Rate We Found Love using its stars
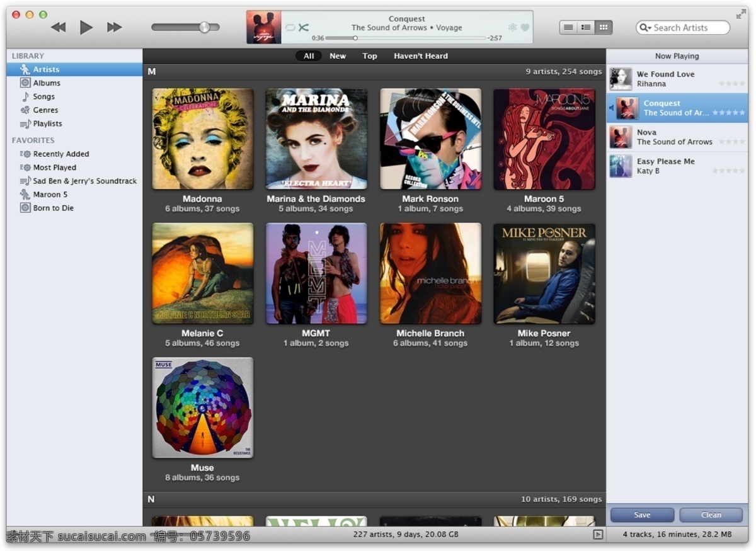This screenshot has width=756, height=551. tap(732, 84)
